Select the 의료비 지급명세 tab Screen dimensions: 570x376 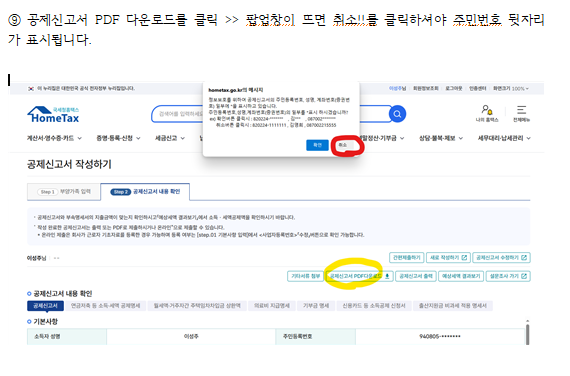coord(272,306)
